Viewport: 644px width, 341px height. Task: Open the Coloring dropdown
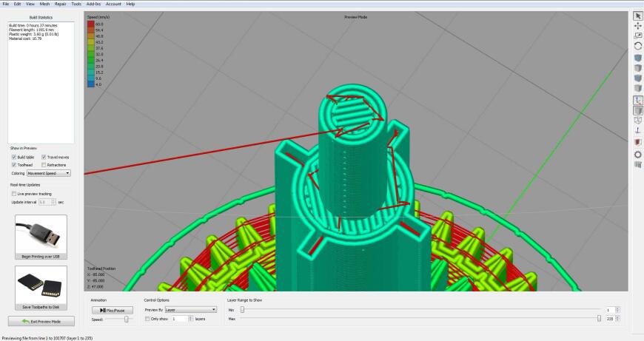point(48,173)
